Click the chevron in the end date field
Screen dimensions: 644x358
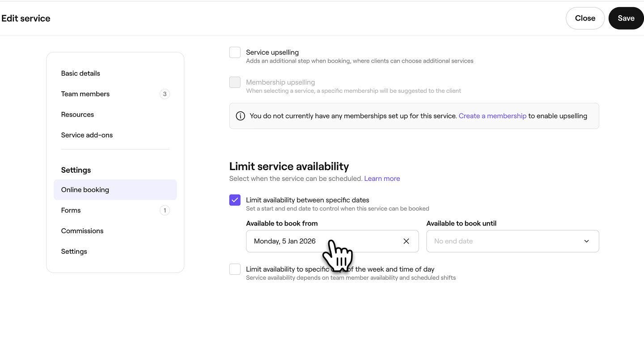[x=586, y=241]
